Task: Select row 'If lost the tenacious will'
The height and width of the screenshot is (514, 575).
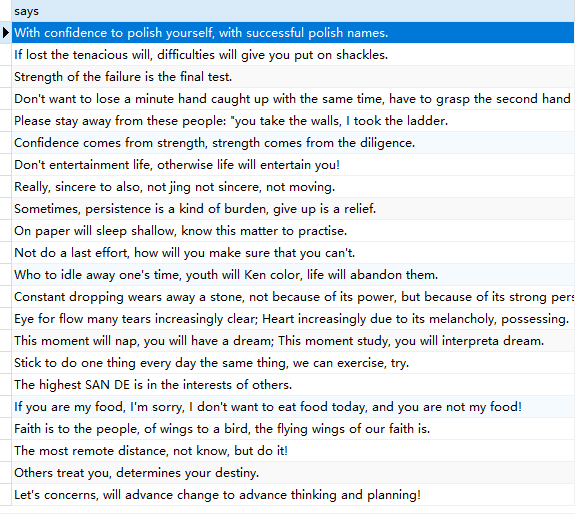Action: click(x=293, y=55)
